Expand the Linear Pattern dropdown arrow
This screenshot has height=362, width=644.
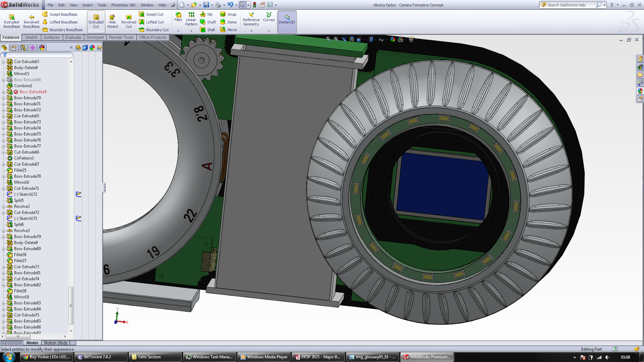(191, 31)
